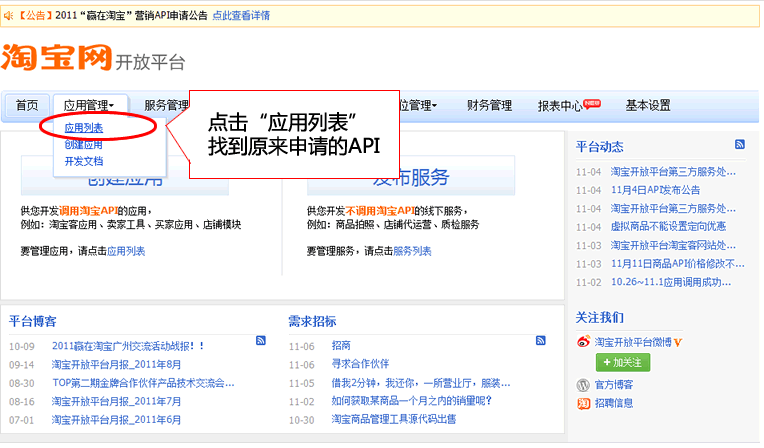Follow the 服务列表 link under 要管理服务
This screenshot has width=764, height=448.
coord(412,251)
